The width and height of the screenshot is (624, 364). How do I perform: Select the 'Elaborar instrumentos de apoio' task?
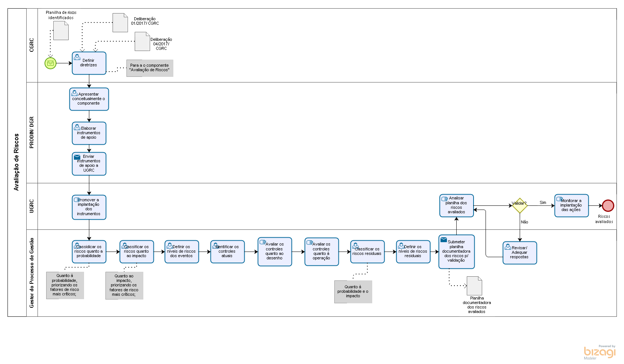coord(89,133)
